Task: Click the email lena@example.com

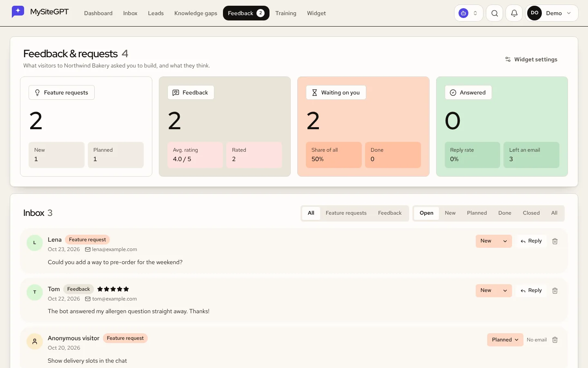Action: click(115, 249)
